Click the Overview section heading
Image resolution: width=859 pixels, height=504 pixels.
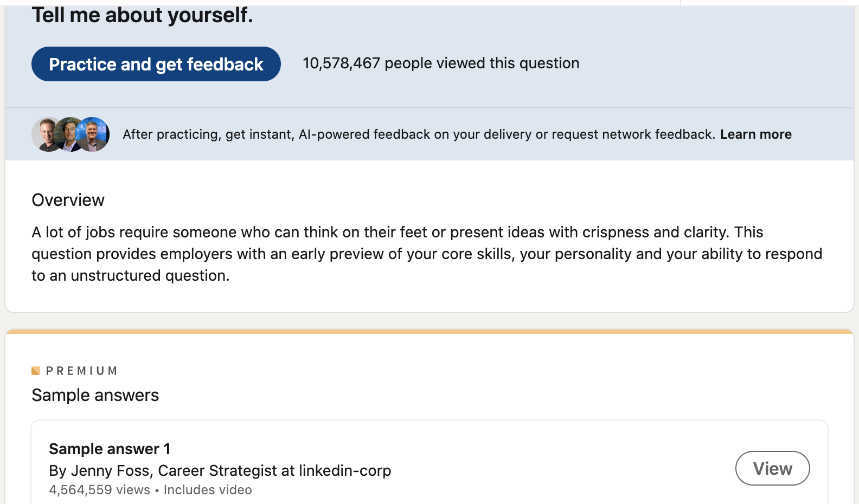tap(68, 200)
